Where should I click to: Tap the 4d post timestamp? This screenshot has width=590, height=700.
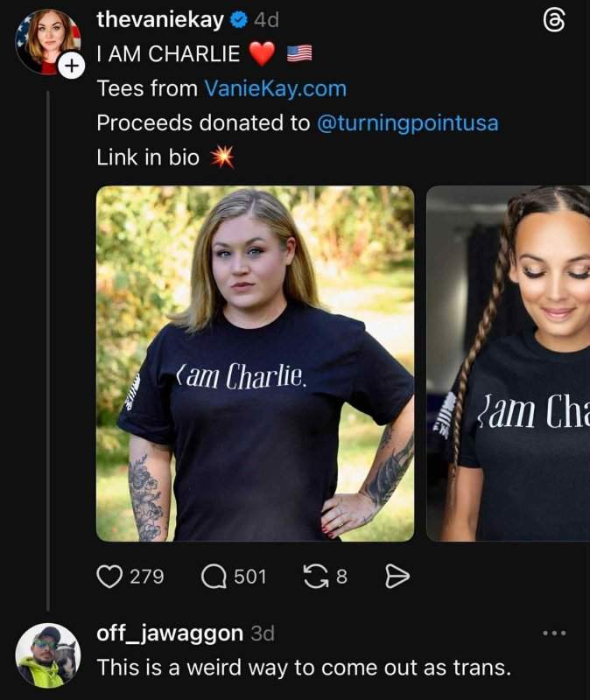click(x=266, y=19)
